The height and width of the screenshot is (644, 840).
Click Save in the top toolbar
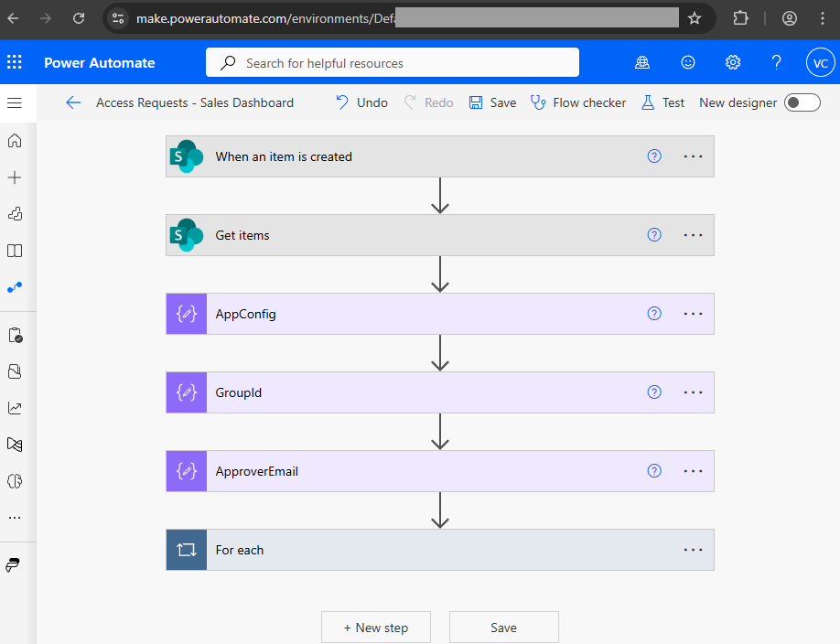(492, 102)
